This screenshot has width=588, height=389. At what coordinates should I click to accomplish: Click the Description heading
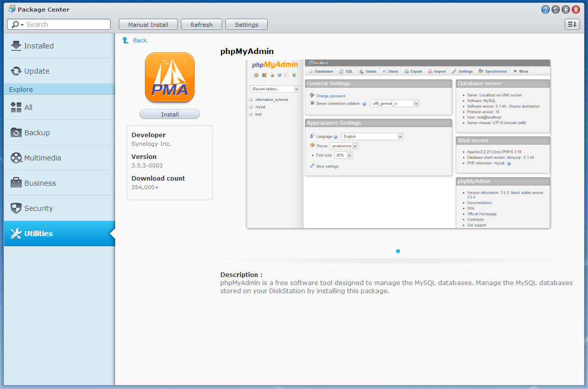coord(241,274)
